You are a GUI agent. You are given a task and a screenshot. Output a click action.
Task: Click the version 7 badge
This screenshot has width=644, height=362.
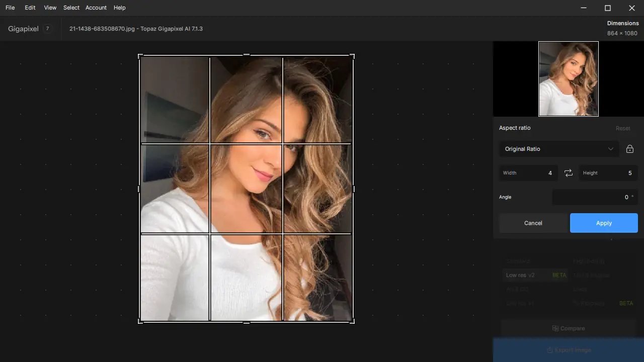pos(47,29)
